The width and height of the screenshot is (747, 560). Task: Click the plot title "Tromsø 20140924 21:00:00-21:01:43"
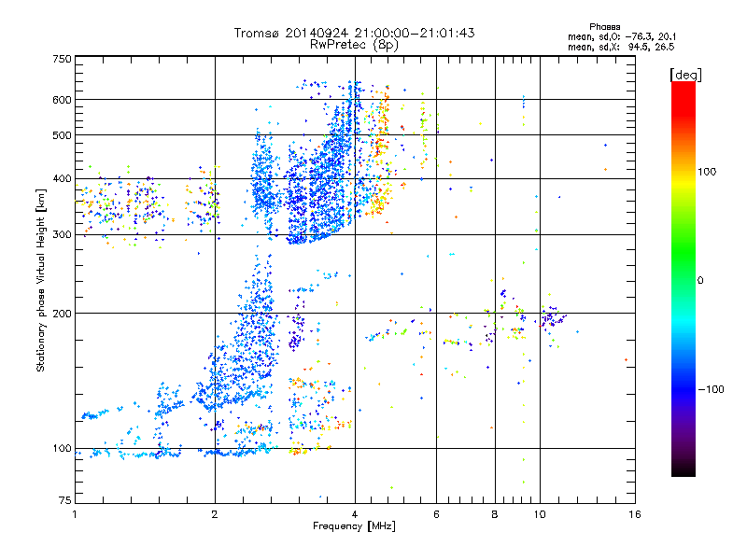click(x=354, y=33)
